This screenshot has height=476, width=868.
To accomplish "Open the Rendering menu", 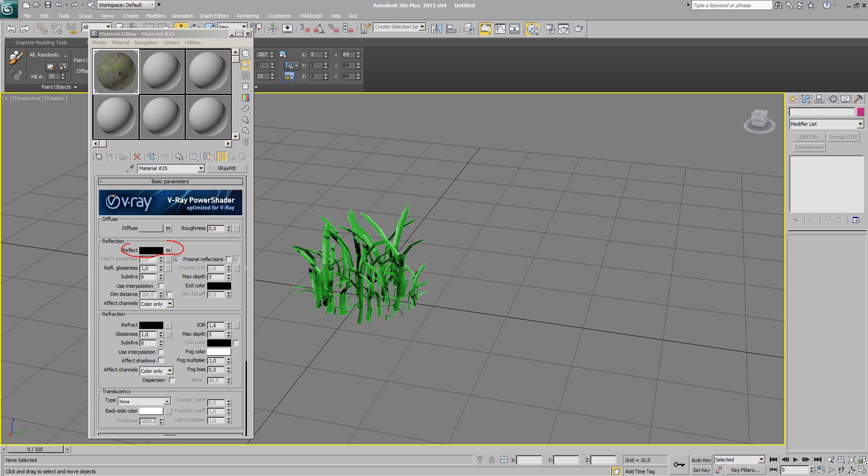I will click(247, 16).
